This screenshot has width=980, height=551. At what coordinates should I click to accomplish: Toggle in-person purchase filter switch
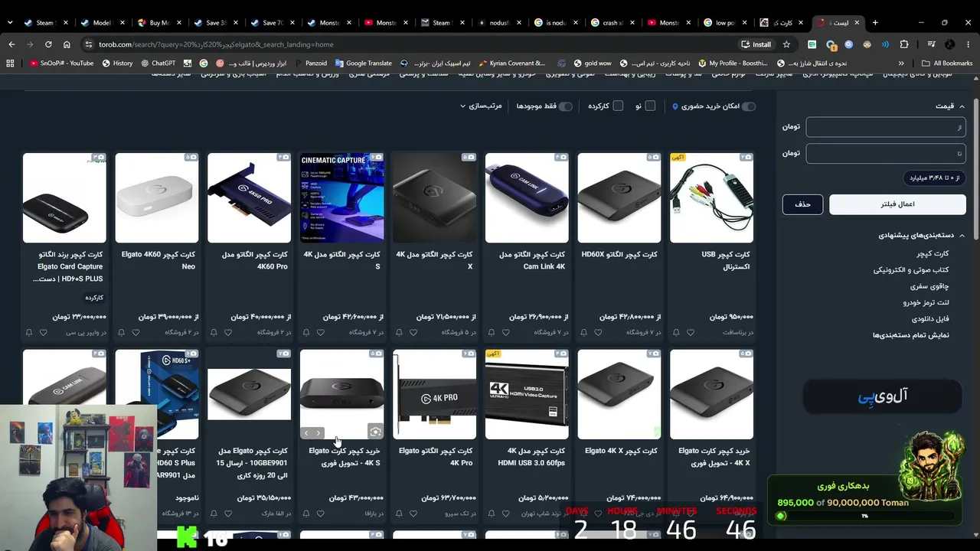pyautogui.click(x=748, y=106)
